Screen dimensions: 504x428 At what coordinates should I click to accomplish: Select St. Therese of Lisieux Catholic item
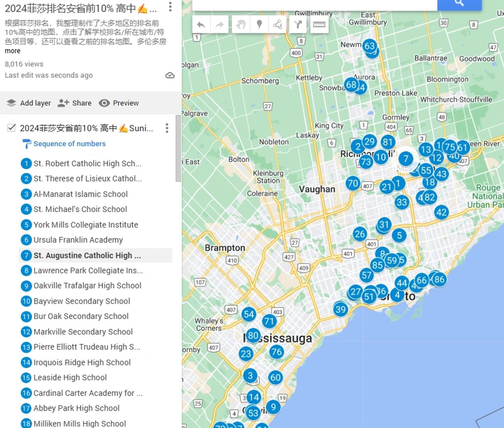pos(96,179)
